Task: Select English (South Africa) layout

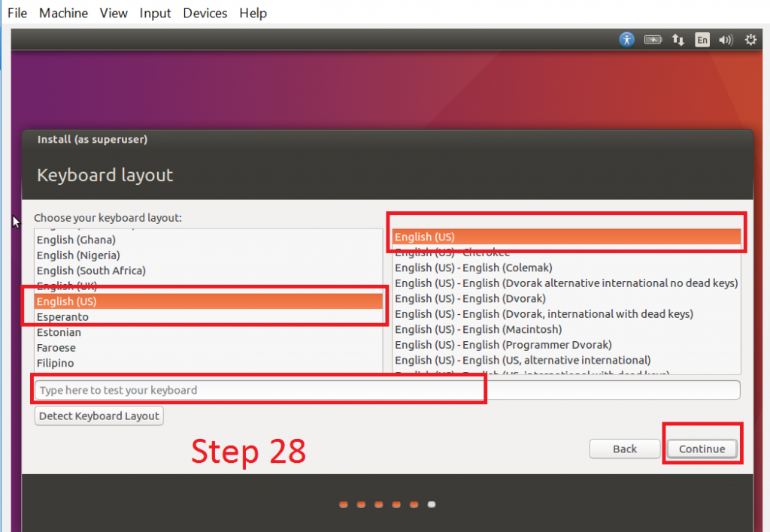Action: point(208,271)
